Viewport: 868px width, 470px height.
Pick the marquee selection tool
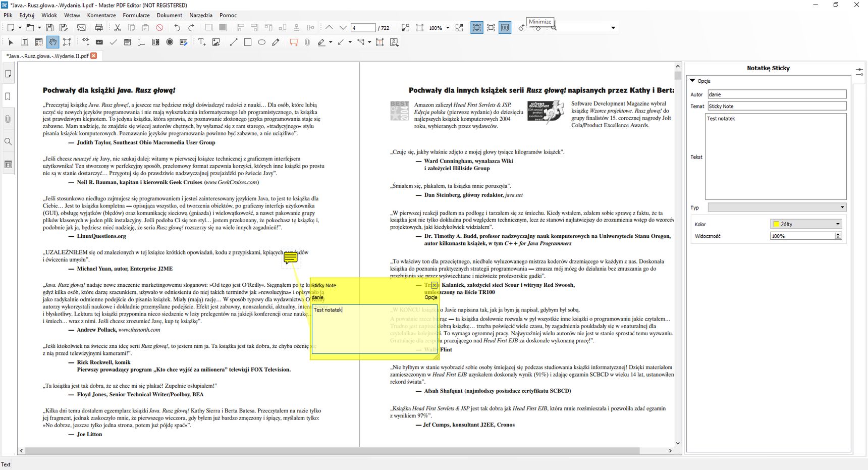(67, 42)
